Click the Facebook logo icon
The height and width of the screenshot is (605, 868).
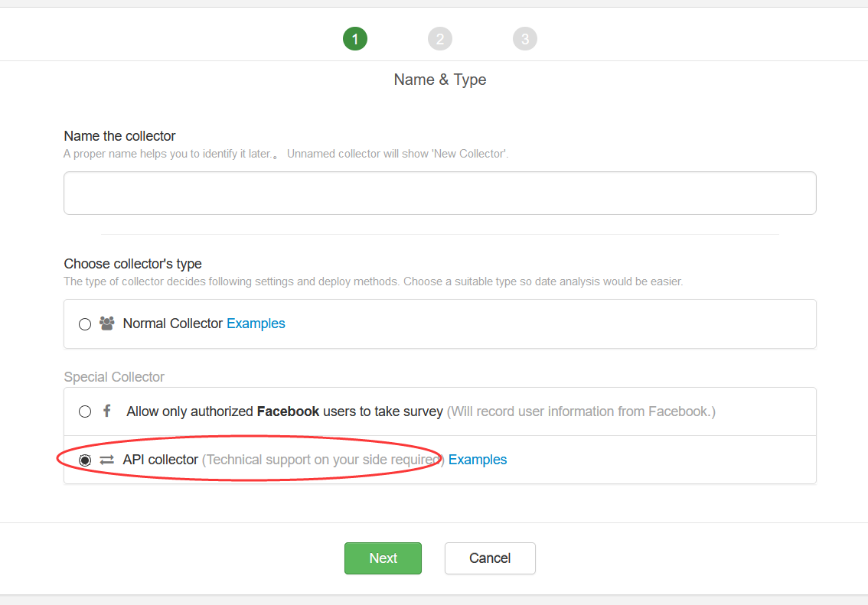pyautogui.click(x=106, y=411)
